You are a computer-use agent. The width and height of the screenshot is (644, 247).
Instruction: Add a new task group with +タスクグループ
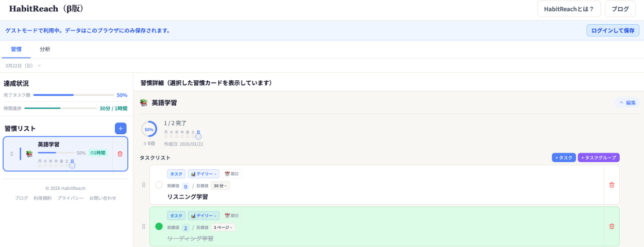598,157
